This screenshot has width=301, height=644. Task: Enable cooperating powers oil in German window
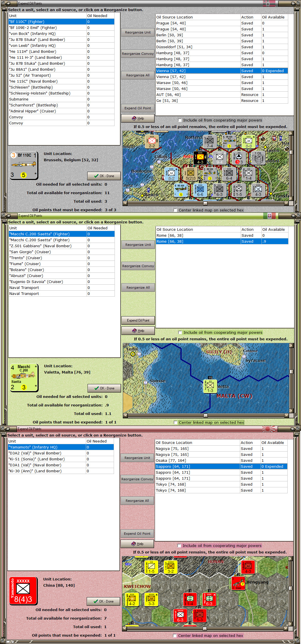(x=180, y=120)
